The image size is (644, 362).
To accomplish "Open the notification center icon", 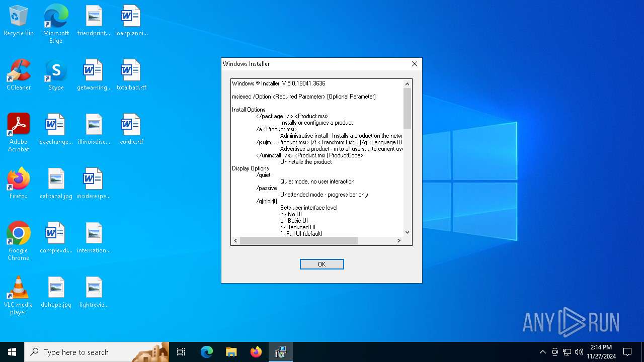I will tap(627, 352).
